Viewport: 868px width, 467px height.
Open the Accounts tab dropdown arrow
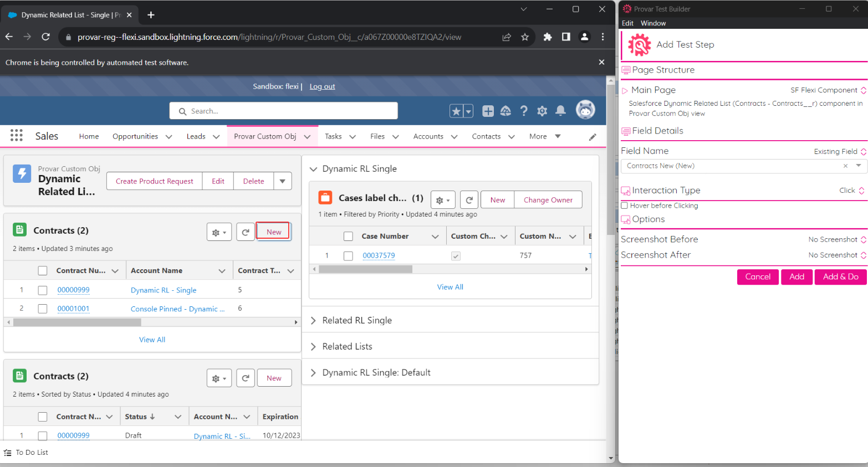[454, 137]
